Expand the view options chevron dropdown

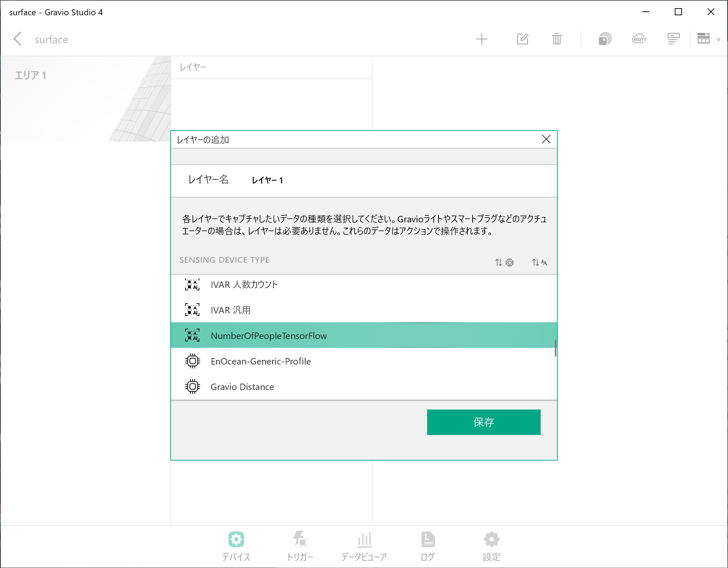[718, 39]
